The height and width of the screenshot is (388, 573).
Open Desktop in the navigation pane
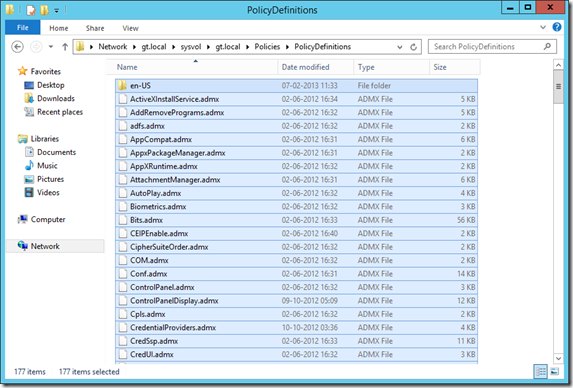click(50, 85)
